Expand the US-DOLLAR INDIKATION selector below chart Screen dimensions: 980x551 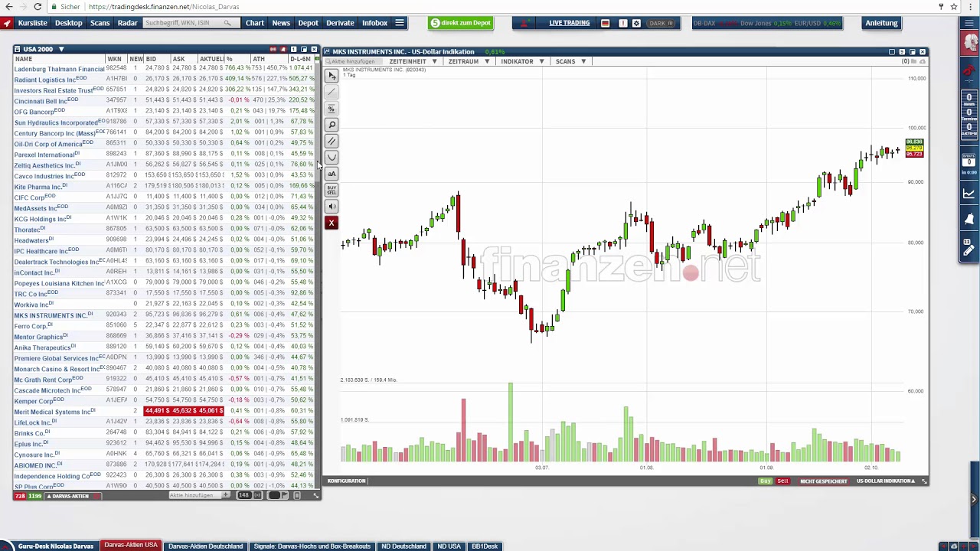pos(885,481)
